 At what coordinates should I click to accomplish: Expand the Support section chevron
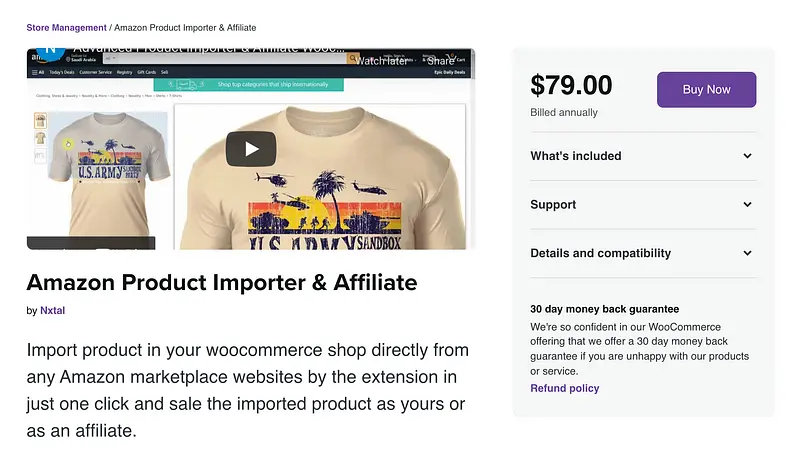[x=747, y=205]
